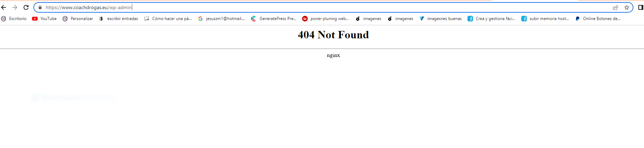Open the subir memoria host... bookmark
This screenshot has height=148, width=644.
click(545, 19)
